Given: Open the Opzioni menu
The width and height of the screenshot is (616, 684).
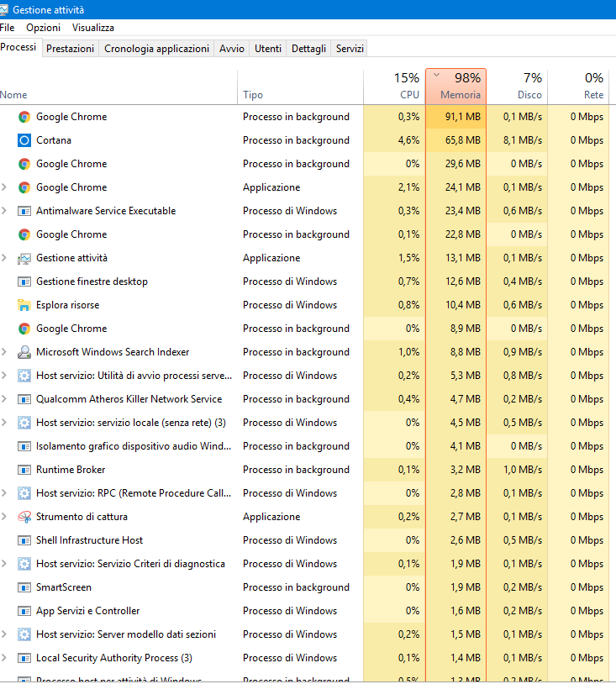Looking at the screenshot, I should (43, 28).
